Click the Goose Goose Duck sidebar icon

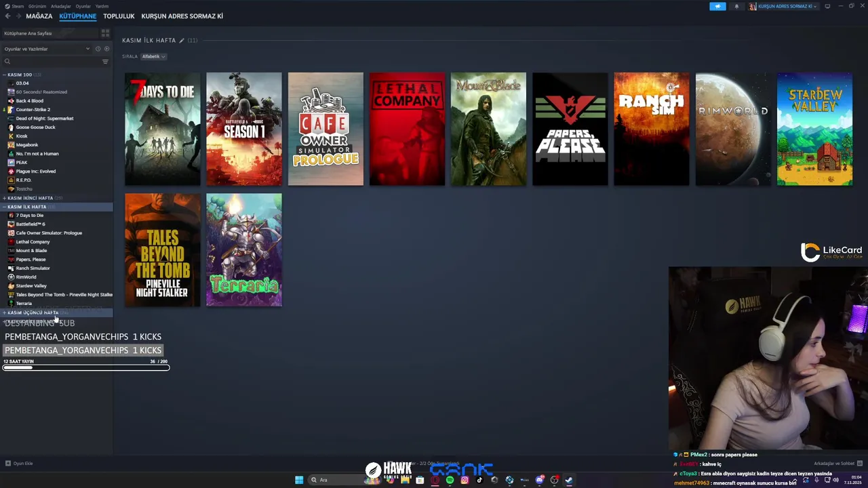point(11,127)
